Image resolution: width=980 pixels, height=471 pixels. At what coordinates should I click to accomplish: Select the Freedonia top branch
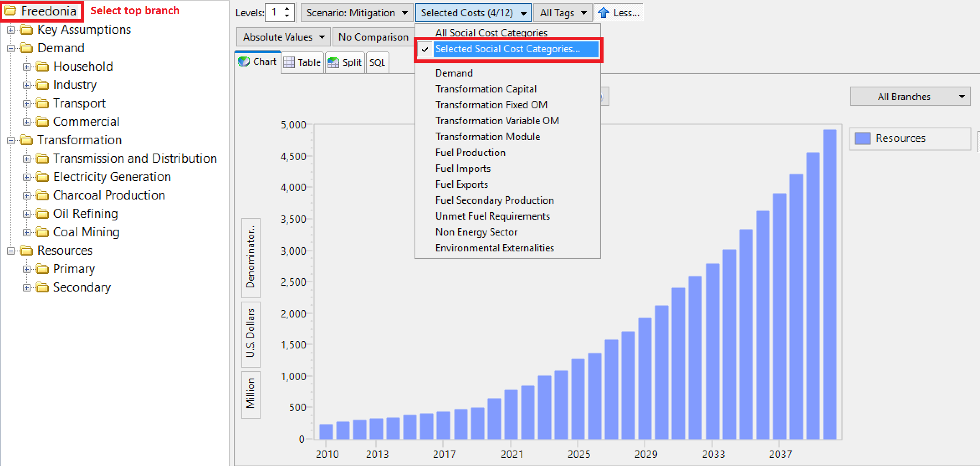pos(48,11)
